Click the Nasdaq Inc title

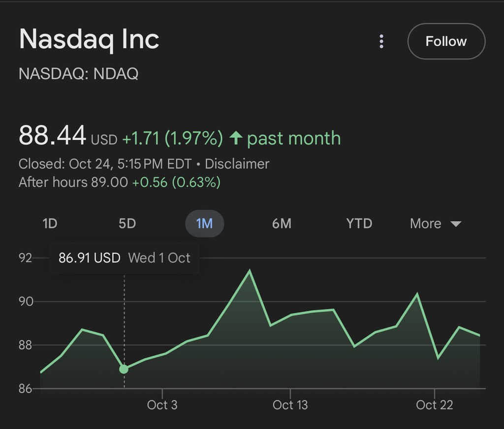point(89,39)
